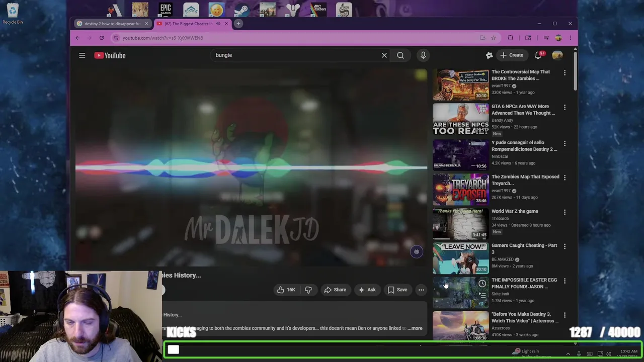
Task: Open options for The Controversial Map video
Action: 565,73
